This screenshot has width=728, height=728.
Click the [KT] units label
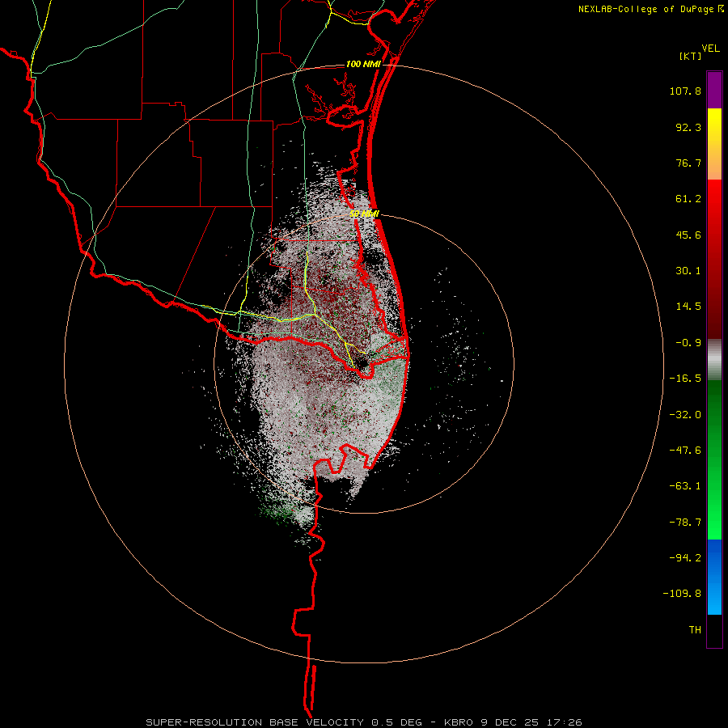(690, 56)
